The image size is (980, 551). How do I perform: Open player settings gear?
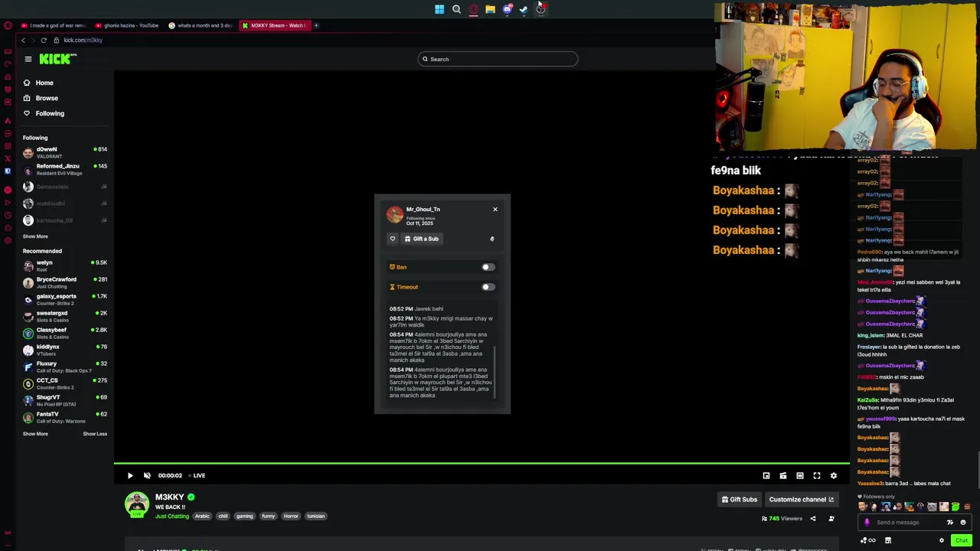pyautogui.click(x=833, y=475)
